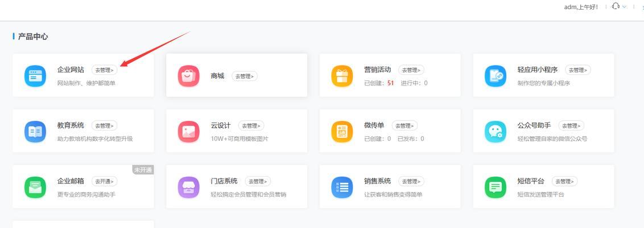This screenshot has height=228, width=644.
Task: Click description 制作您的专属小程序
Action: (x=544, y=83)
